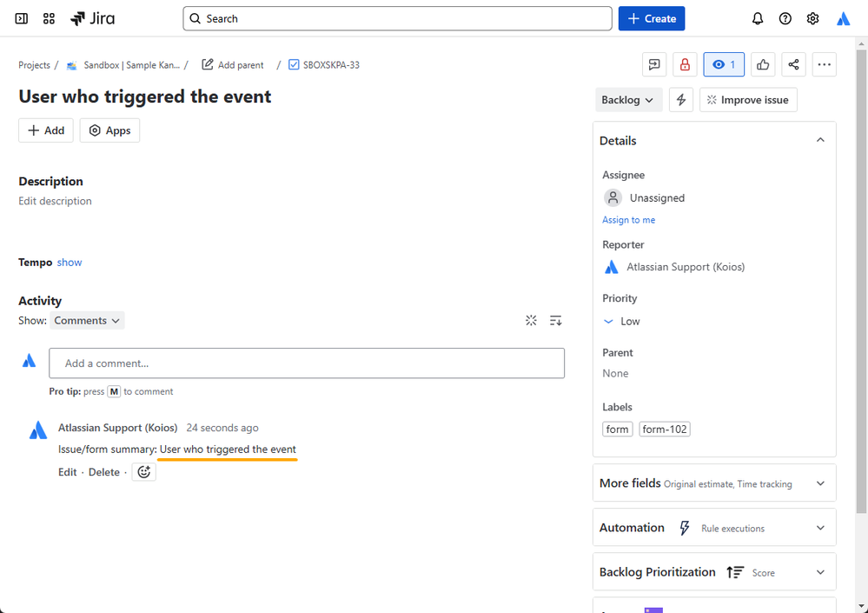
Task: Click the Create button
Action: point(652,19)
